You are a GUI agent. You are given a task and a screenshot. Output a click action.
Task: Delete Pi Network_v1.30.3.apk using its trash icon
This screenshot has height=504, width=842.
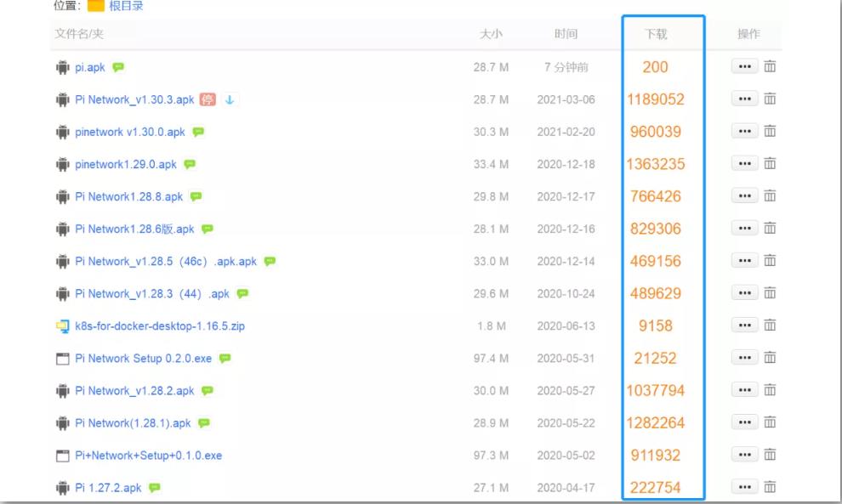[770, 99]
